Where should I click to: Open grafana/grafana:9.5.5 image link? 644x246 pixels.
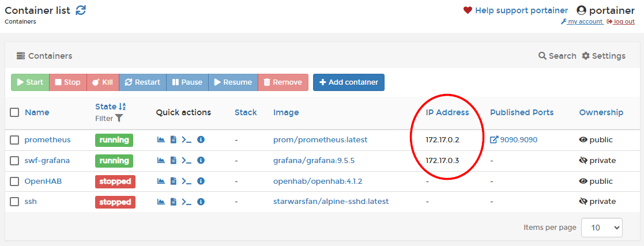click(314, 161)
